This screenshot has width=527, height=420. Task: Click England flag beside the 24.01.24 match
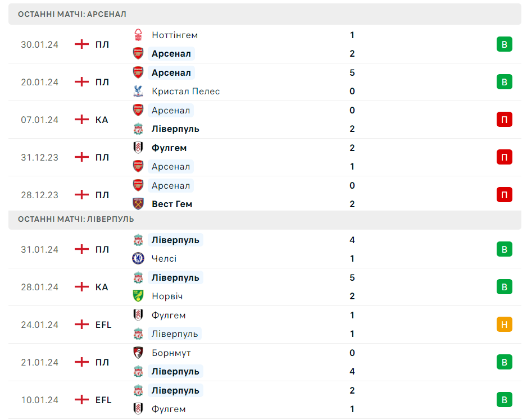point(82,325)
